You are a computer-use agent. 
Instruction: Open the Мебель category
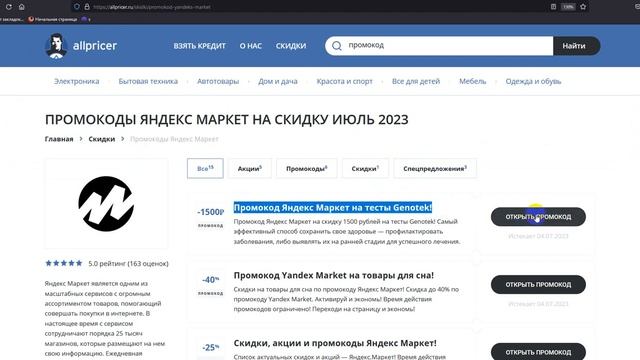pos(473,81)
